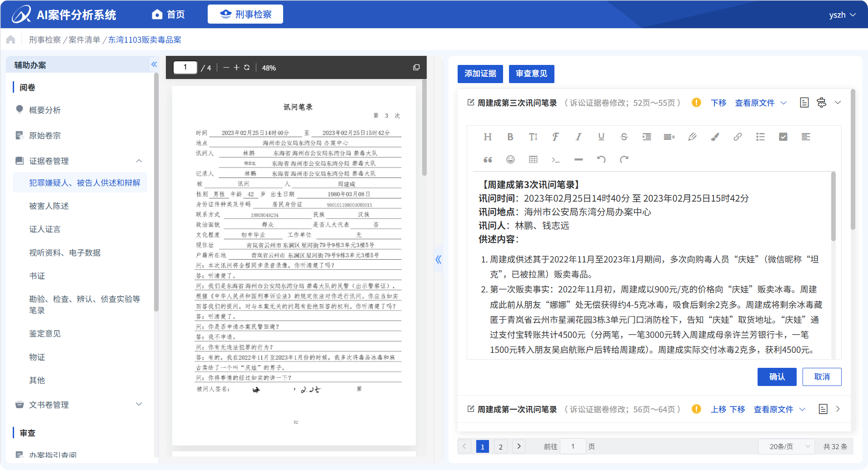Apply indent tool in editor
The width and height of the screenshot is (868, 470).
pyautogui.click(x=647, y=137)
